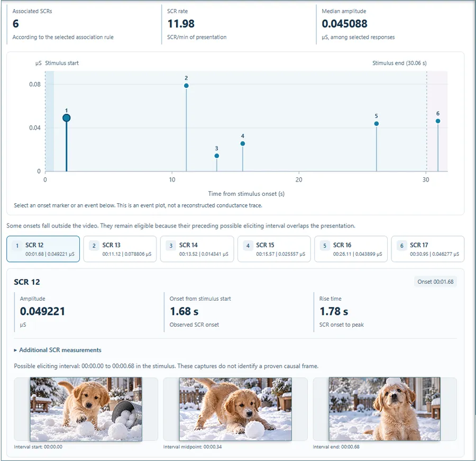Click the 'Some onsets fall outside the video' notice
The height and width of the screenshot is (461, 476).
(181, 226)
